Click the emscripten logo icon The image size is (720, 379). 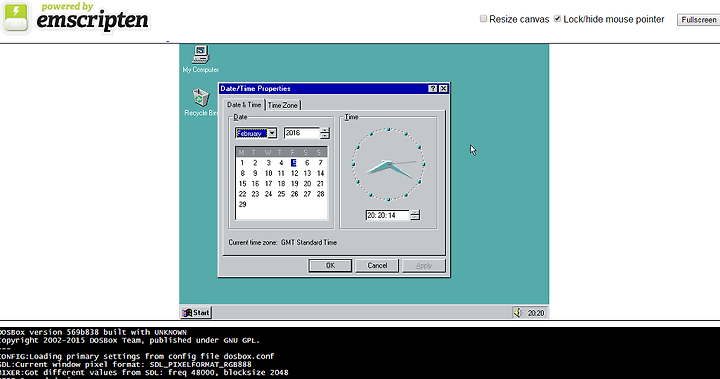[x=16, y=17]
